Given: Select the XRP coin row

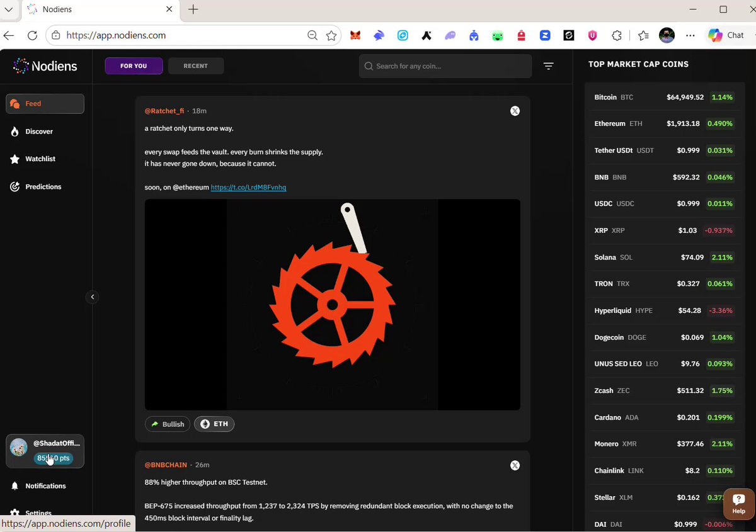Looking at the screenshot, I should point(664,230).
